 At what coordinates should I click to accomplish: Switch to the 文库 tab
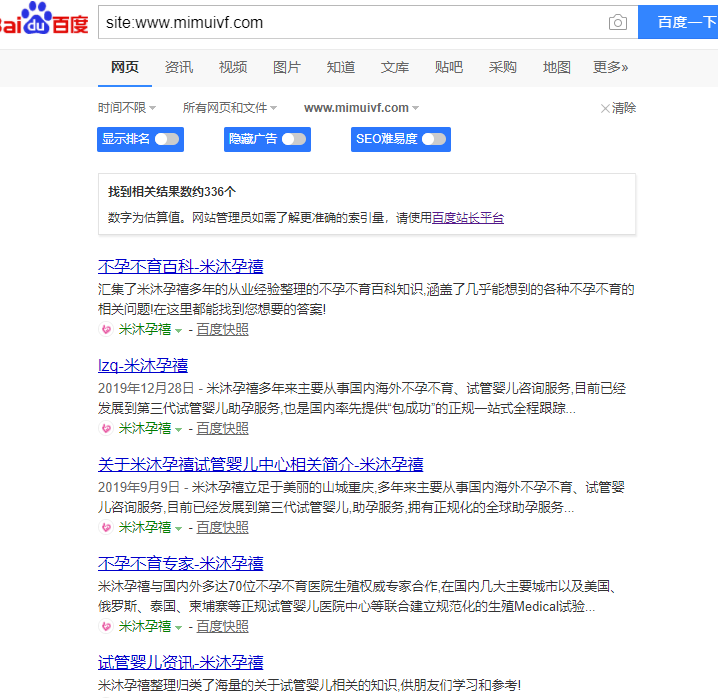tap(395, 67)
